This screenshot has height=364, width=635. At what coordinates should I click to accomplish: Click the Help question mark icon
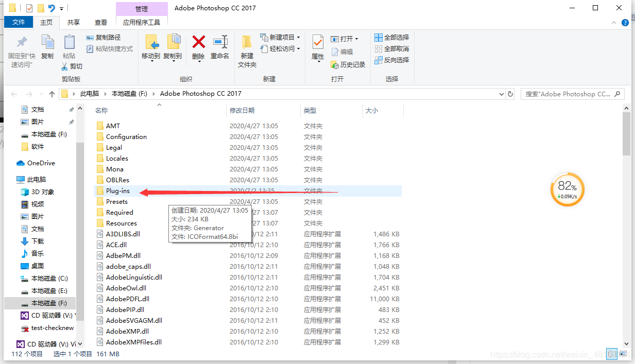point(625,23)
